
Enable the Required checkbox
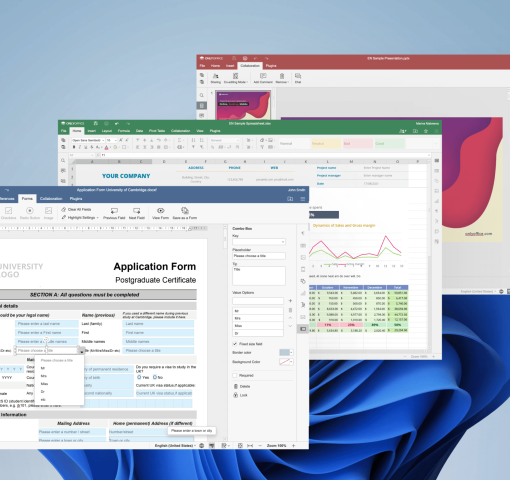[x=235, y=375]
